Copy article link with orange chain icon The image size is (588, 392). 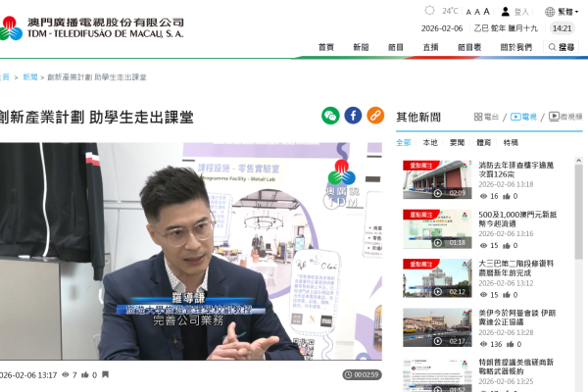pos(375,116)
